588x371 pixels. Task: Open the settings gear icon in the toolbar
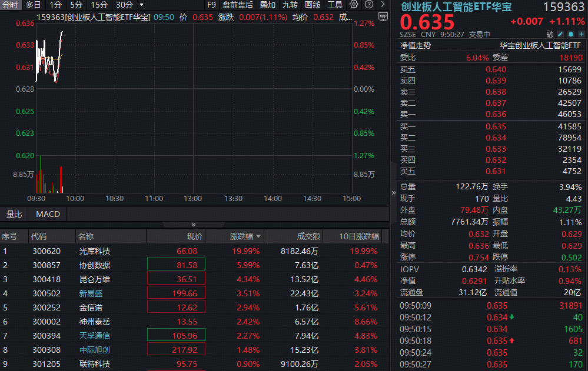pyautogui.click(x=354, y=5)
